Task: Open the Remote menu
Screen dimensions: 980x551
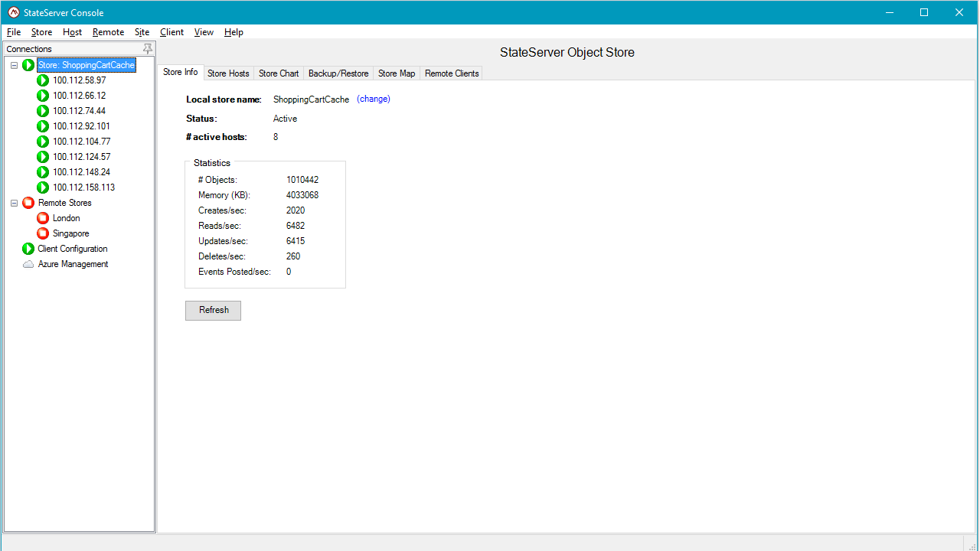Action: (108, 32)
